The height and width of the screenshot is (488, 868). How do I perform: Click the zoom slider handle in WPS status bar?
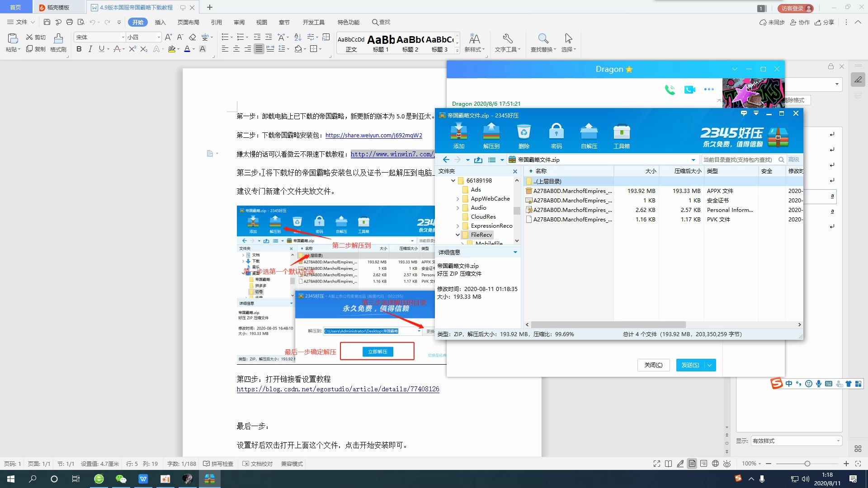[x=807, y=464]
